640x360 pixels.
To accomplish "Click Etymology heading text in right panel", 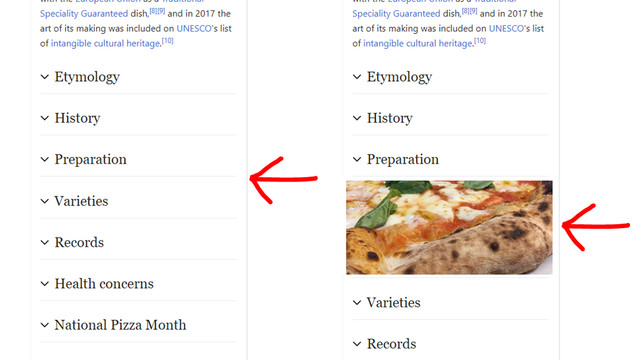I will click(x=400, y=77).
